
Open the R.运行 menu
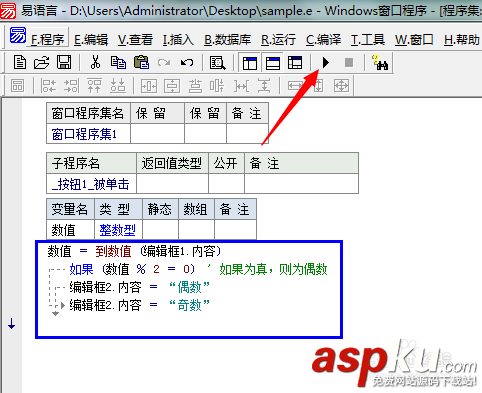click(278, 40)
